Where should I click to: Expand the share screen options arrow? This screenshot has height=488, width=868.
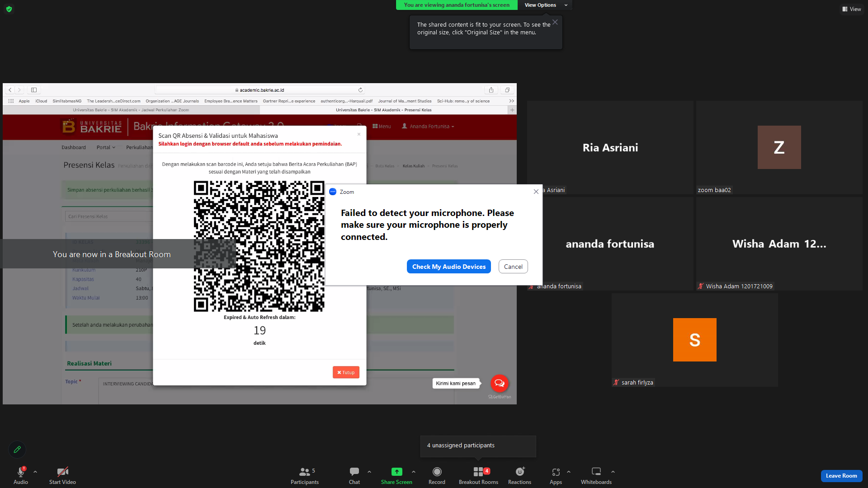414,472
